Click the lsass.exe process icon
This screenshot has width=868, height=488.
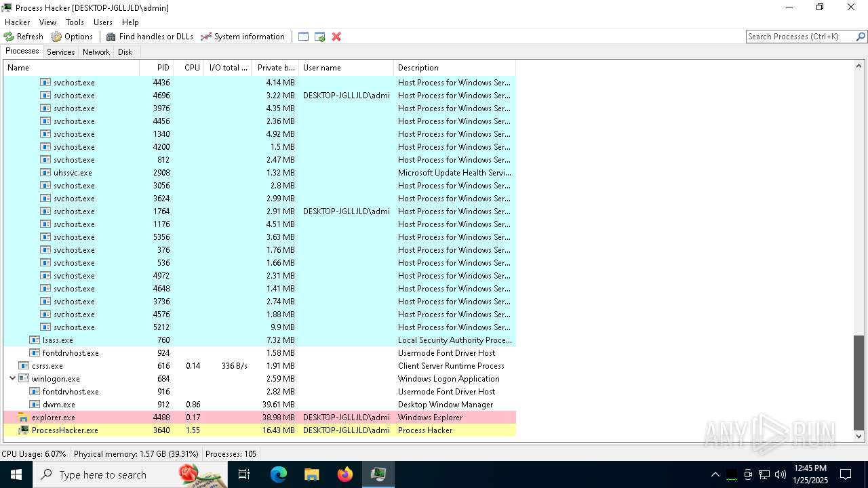click(35, 340)
